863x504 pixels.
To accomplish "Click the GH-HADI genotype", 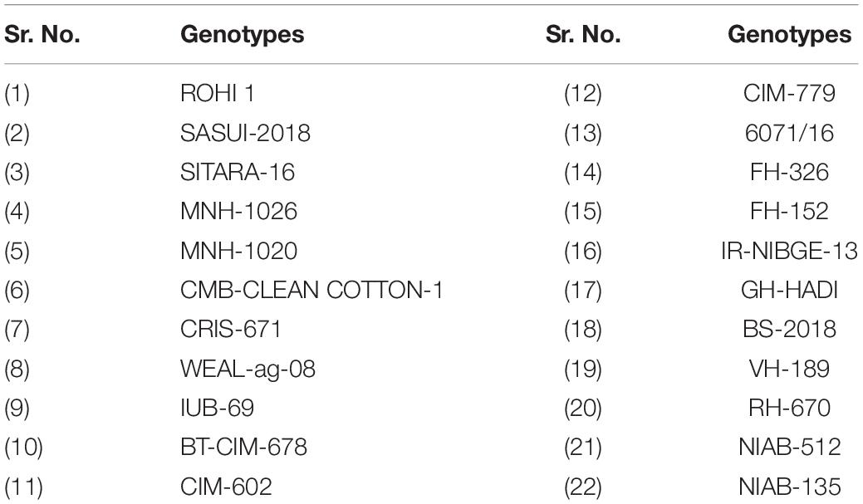I will tap(789, 290).
